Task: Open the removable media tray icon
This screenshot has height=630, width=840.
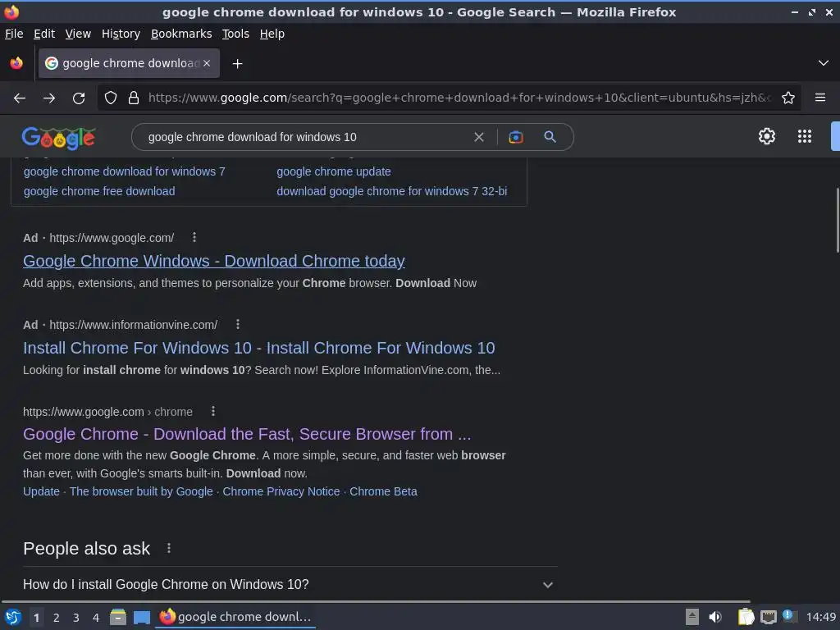Action: 692,617
